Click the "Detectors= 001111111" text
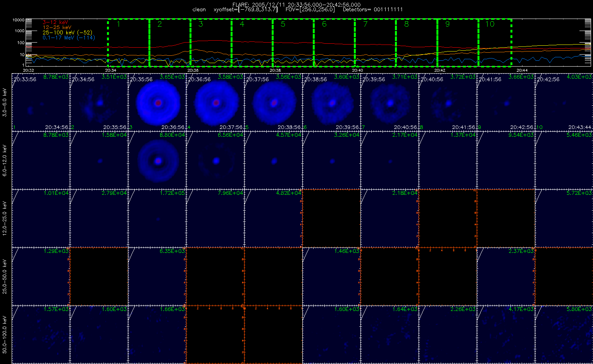 tap(372, 9)
